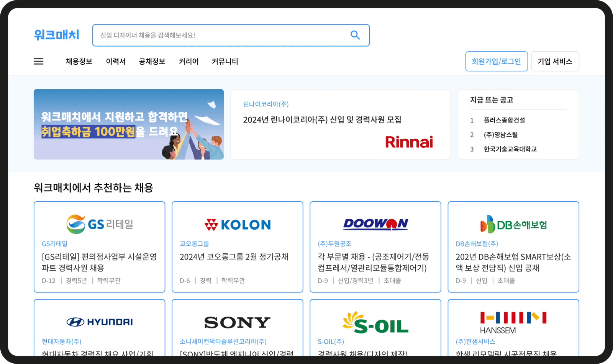The height and width of the screenshot is (364, 613).
Task: Open the 공채정보 menu
Action: point(152,61)
